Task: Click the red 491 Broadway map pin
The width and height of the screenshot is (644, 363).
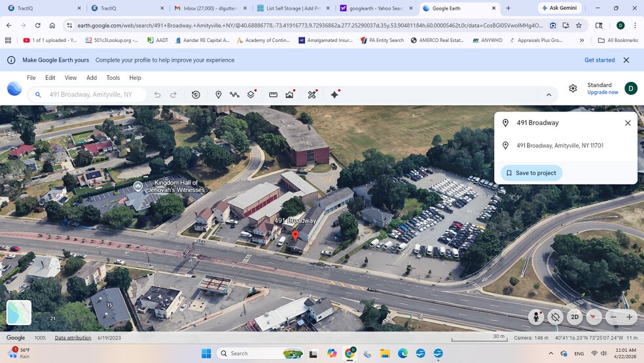Action: click(x=295, y=236)
